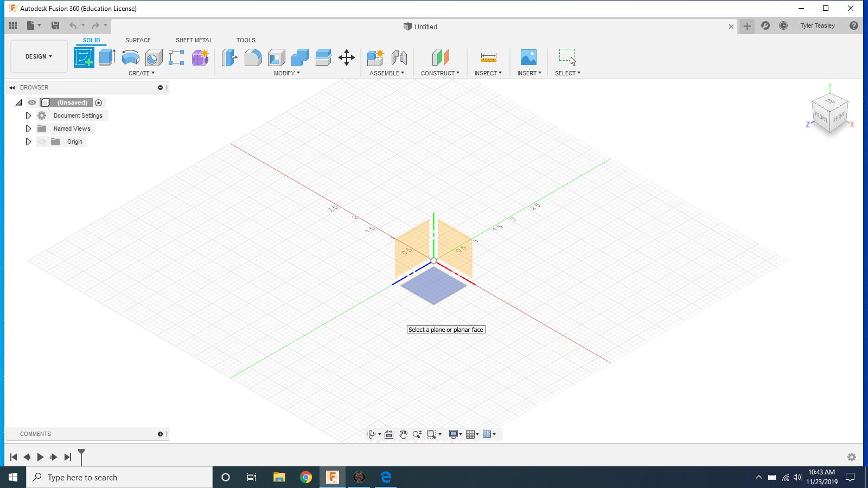
Task: Open the INSERT dropdown menu
Action: click(529, 73)
